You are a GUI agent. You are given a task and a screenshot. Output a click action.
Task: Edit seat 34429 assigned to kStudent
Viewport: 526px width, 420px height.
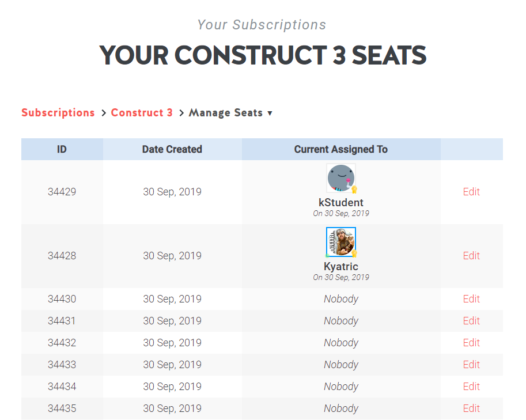click(x=471, y=192)
